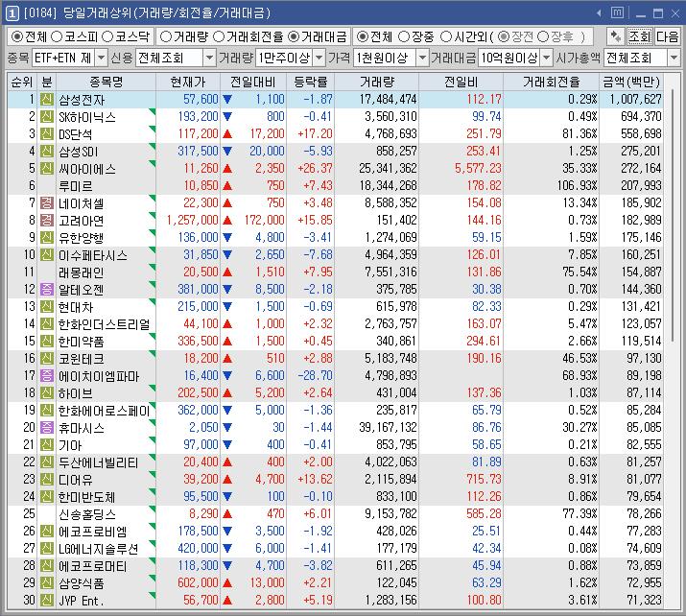Screen dimensions: 686x616
Task: Click the 신 credit icon for 현대차
Action: 47,307
